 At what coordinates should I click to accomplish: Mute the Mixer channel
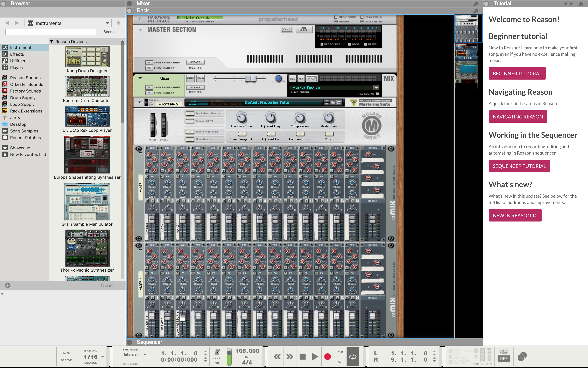(x=190, y=78)
